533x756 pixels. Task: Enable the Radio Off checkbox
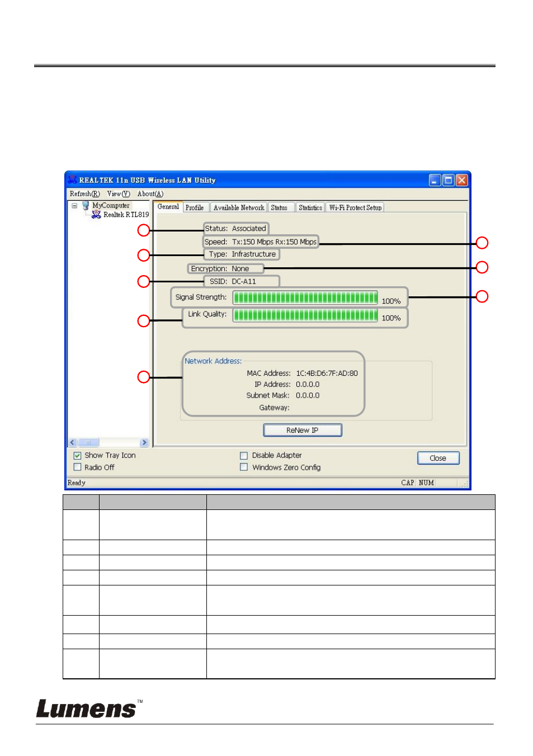(78, 467)
